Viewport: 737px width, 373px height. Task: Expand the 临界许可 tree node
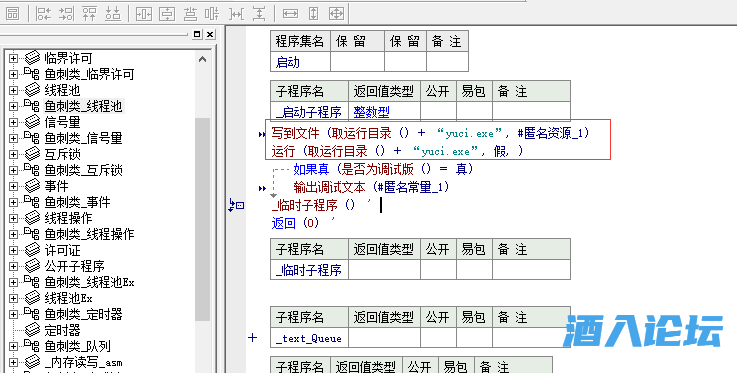pos(13,58)
